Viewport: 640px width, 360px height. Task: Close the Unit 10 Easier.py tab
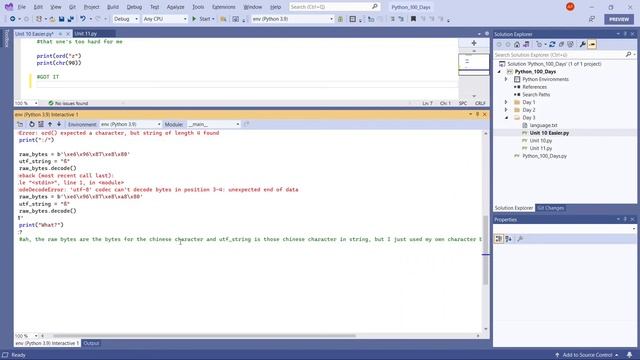[x=68, y=34]
